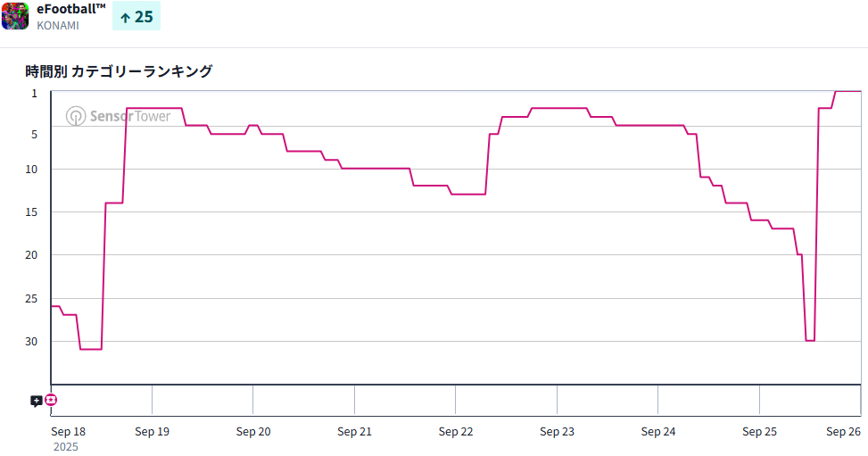Click the up arrow rank change badge
The height and width of the screenshot is (456, 868).
click(x=136, y=17)
